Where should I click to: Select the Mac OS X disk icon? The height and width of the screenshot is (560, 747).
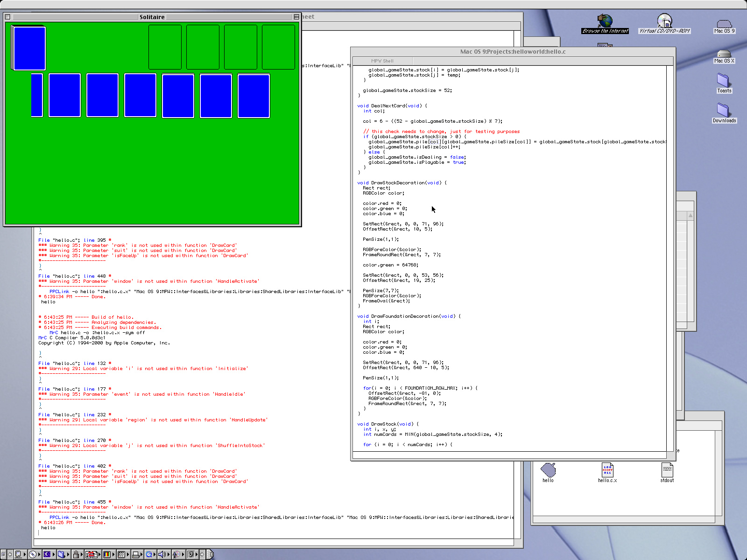coord(724,56)
